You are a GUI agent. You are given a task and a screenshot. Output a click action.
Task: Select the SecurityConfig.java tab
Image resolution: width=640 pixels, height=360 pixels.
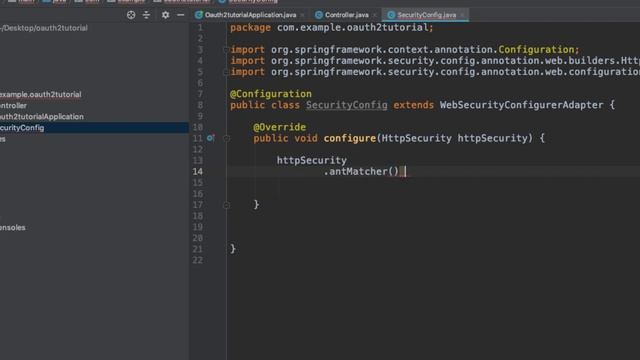[x=427, y=15]
